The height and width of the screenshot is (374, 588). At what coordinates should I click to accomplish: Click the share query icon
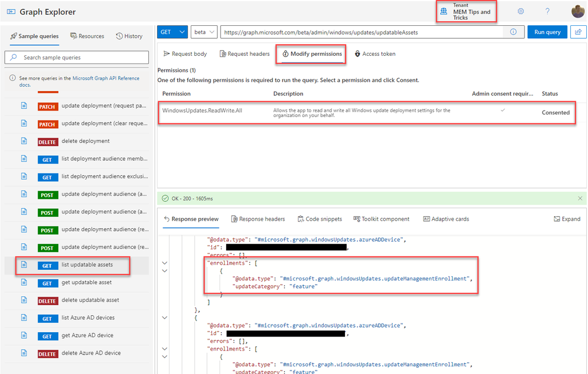578,32
